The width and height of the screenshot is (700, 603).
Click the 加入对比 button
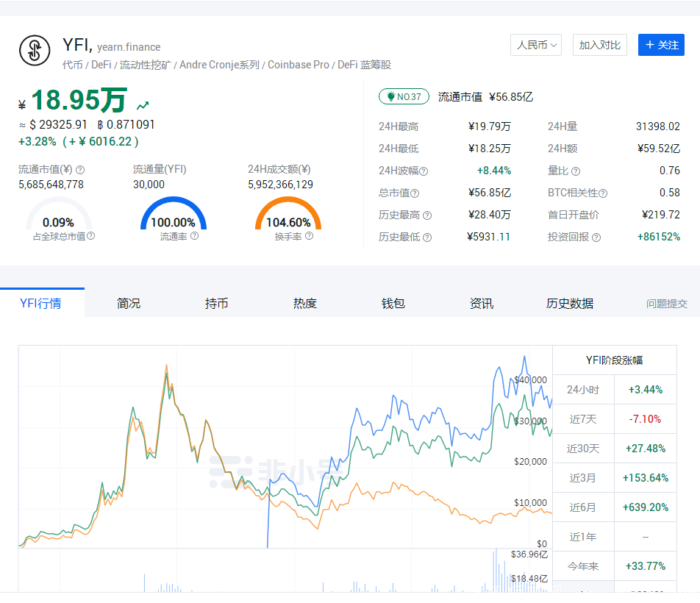pyautogui.click(x=599, y=45)
